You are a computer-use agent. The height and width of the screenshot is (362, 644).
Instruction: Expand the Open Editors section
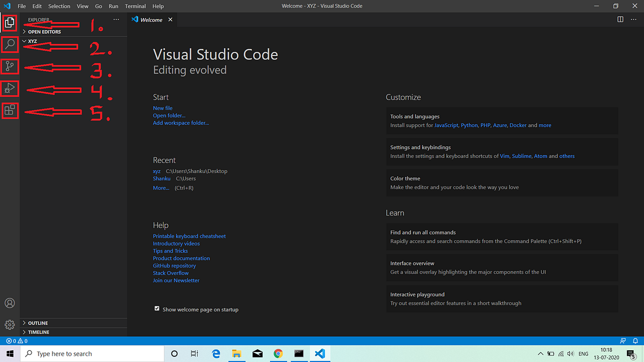(44, 32)
